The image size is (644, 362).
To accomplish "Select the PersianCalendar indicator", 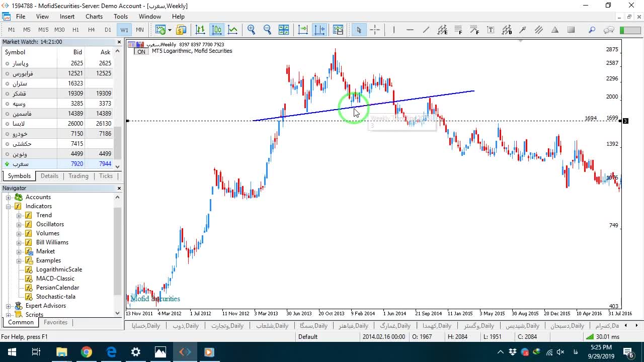I will pyautogui.click(x=58, y=288).
